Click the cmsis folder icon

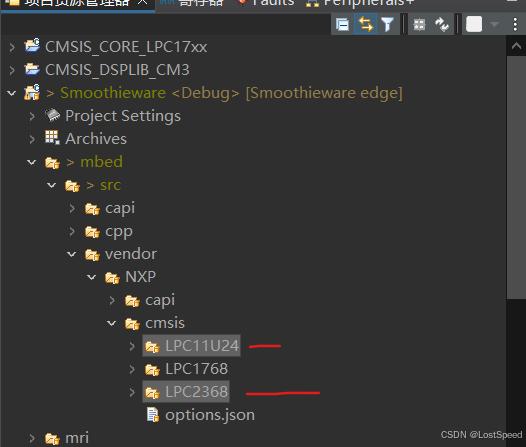coord(132,324)
